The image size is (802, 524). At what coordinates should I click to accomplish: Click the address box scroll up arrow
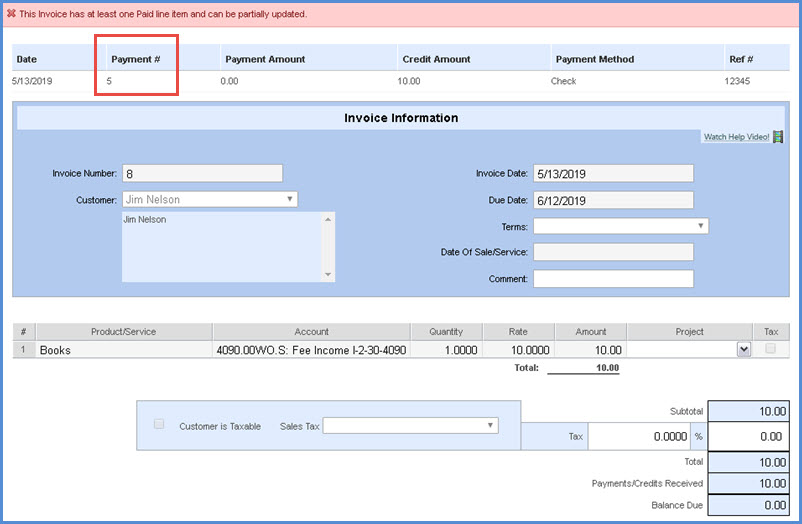(x=328, y=220)
